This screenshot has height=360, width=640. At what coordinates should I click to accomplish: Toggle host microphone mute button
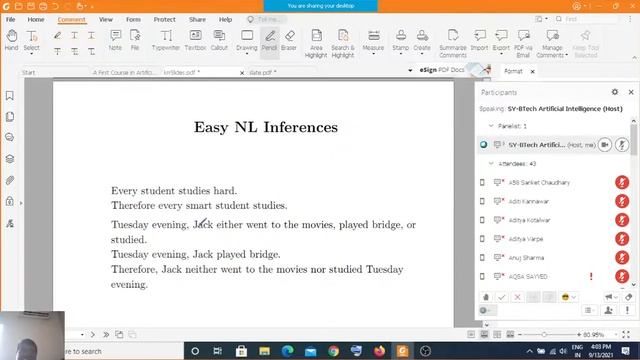point(622,144)
